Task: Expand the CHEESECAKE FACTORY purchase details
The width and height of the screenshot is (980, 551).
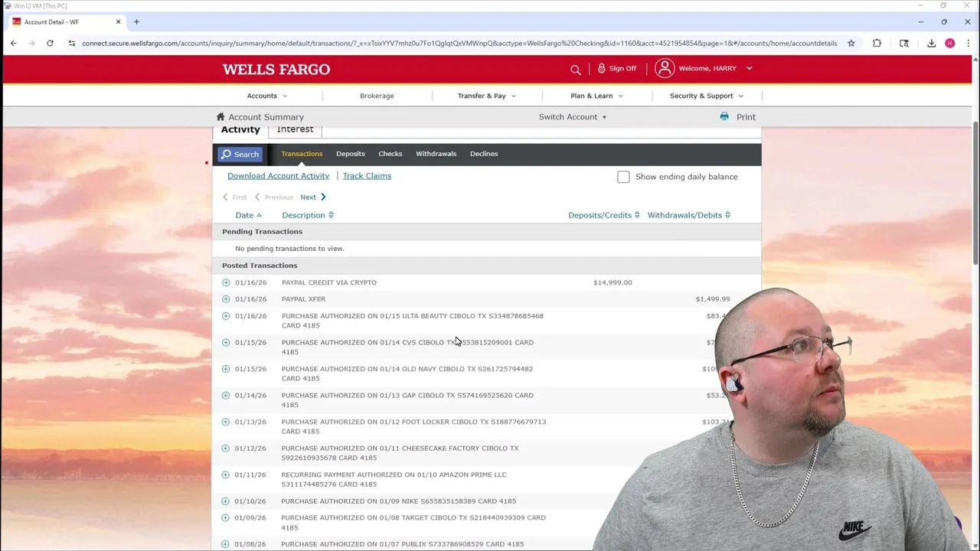Action: [226, 448]
